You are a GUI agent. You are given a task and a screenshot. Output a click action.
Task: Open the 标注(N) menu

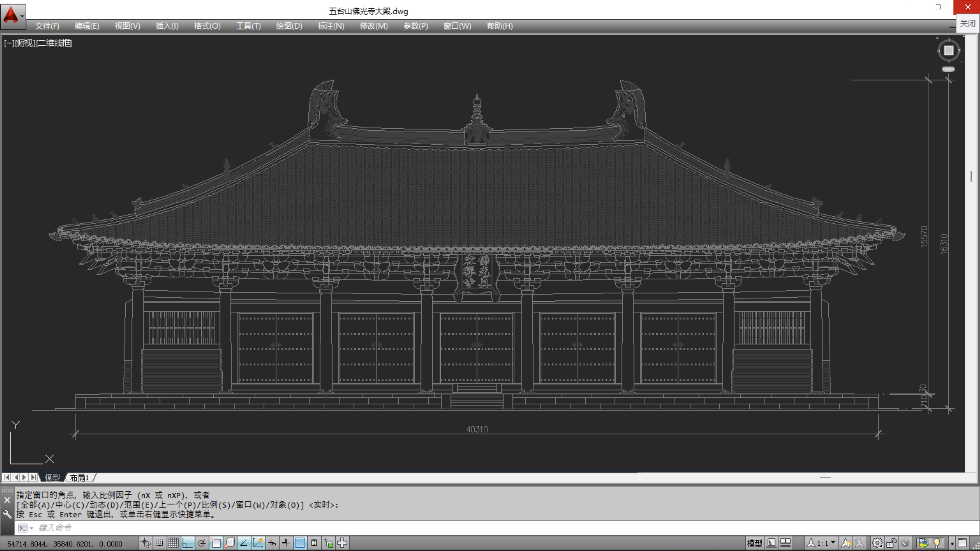point(331,26)
